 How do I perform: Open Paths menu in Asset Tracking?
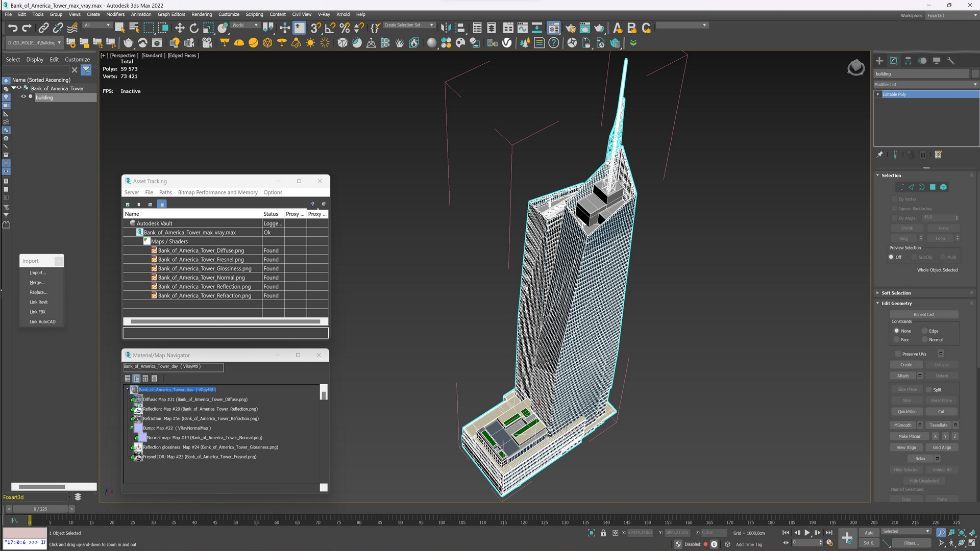click(x=165, y=192)
